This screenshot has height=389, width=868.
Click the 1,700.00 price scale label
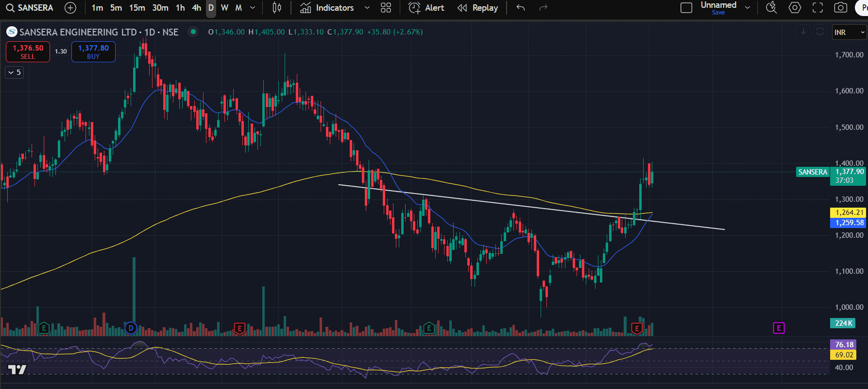(x=849, y=55)
